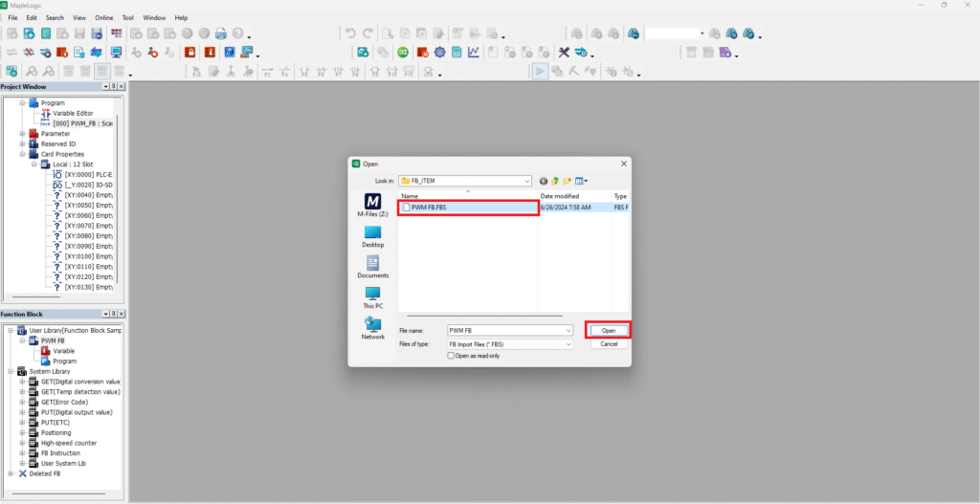Open the Online menu

[103, 17]
